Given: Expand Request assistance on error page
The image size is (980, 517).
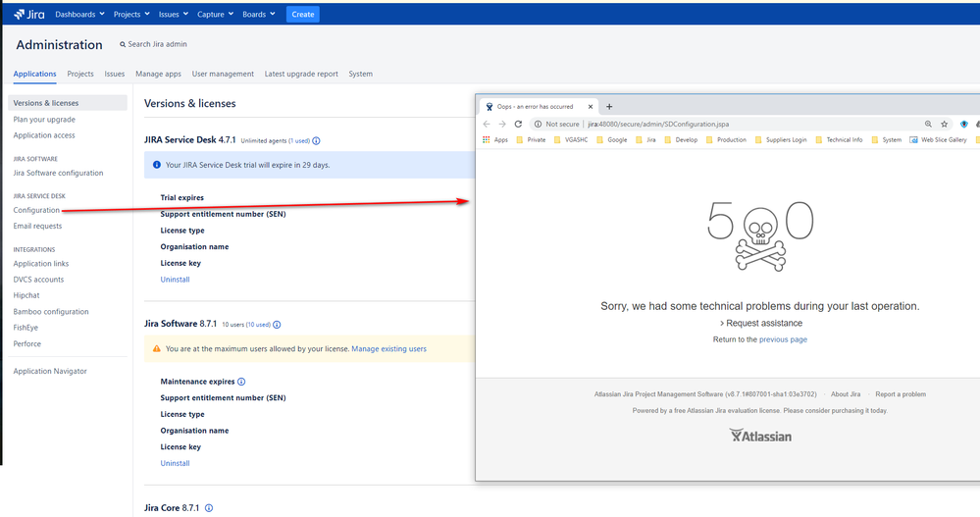Looking at the screenshot, I should [x=760, y=323].
